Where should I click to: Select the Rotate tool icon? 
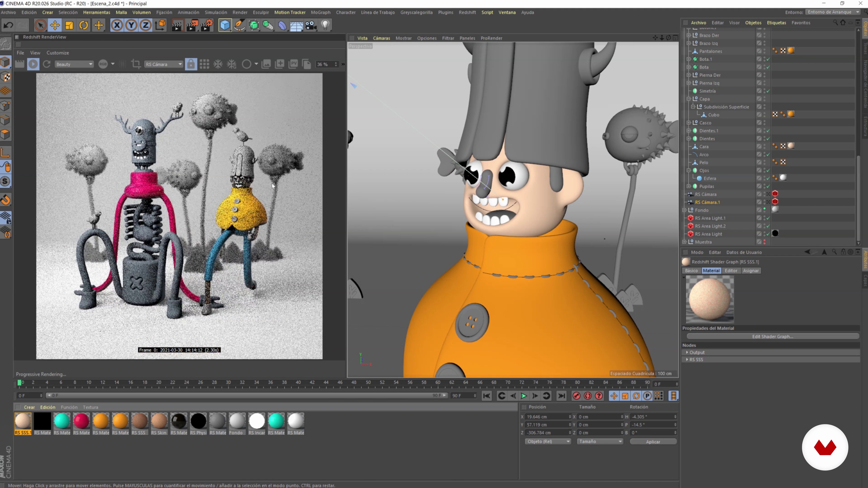[x=84, y=25]
